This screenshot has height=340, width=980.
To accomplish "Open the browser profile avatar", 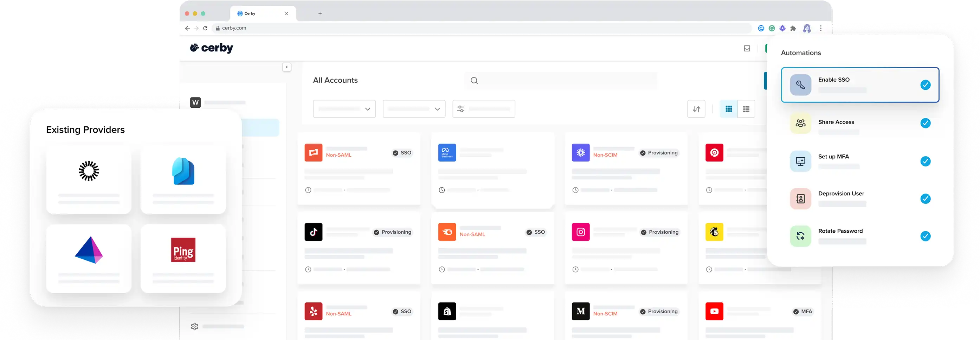I will point(807,29).
